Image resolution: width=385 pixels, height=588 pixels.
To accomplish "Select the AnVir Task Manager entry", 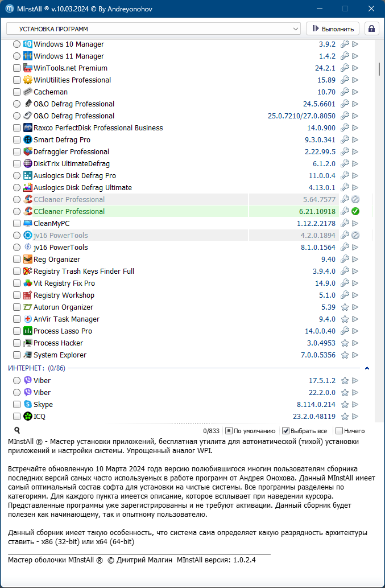I will [x=66, y=319].
